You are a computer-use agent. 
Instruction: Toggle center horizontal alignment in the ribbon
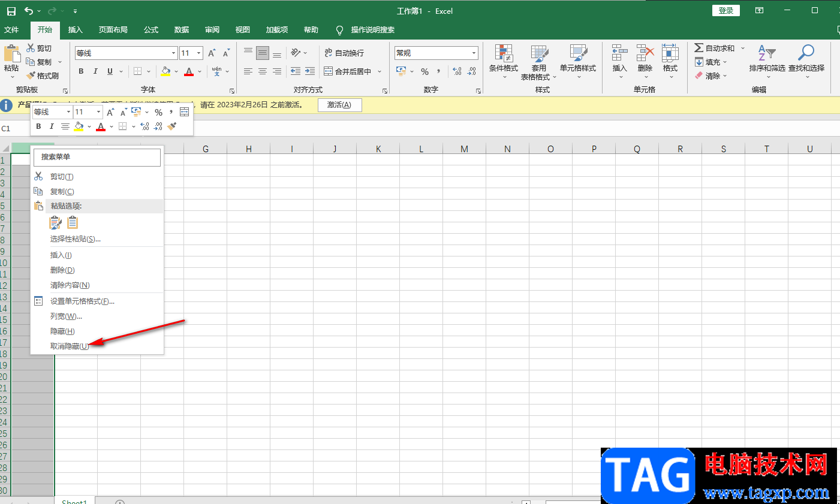[x=263, y=71]
